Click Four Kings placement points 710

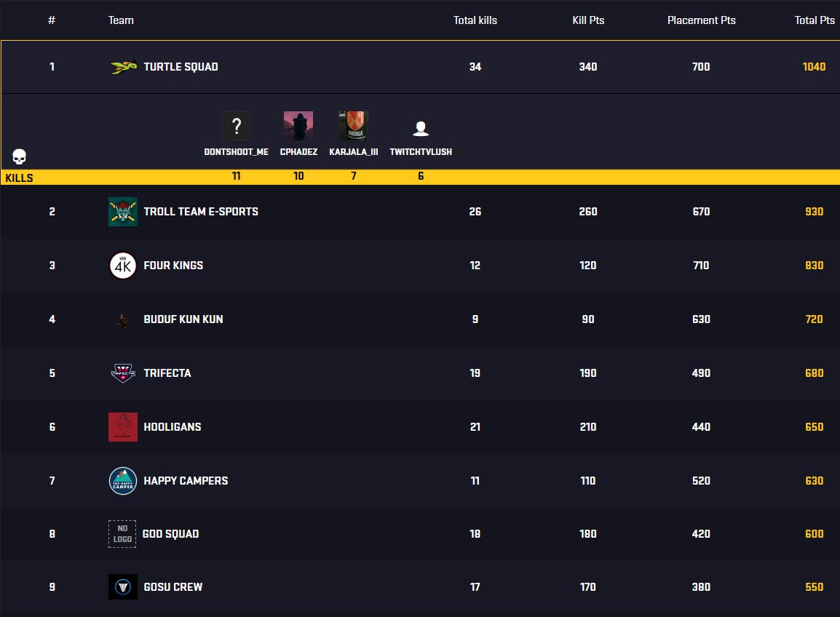701,266
